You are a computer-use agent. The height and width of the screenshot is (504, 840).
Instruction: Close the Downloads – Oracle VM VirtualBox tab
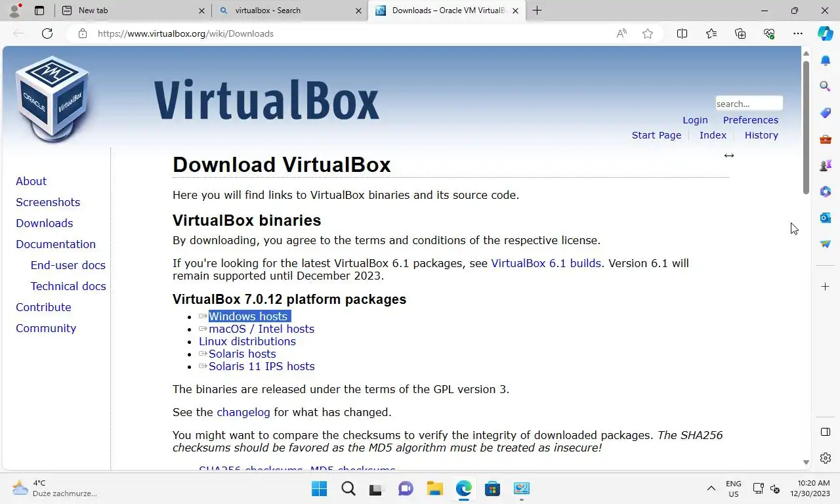515,10
